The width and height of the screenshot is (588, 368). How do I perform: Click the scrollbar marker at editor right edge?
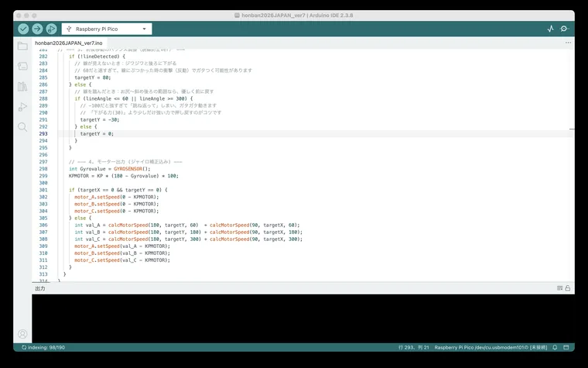pyautogui.click(x=572, y=129)
